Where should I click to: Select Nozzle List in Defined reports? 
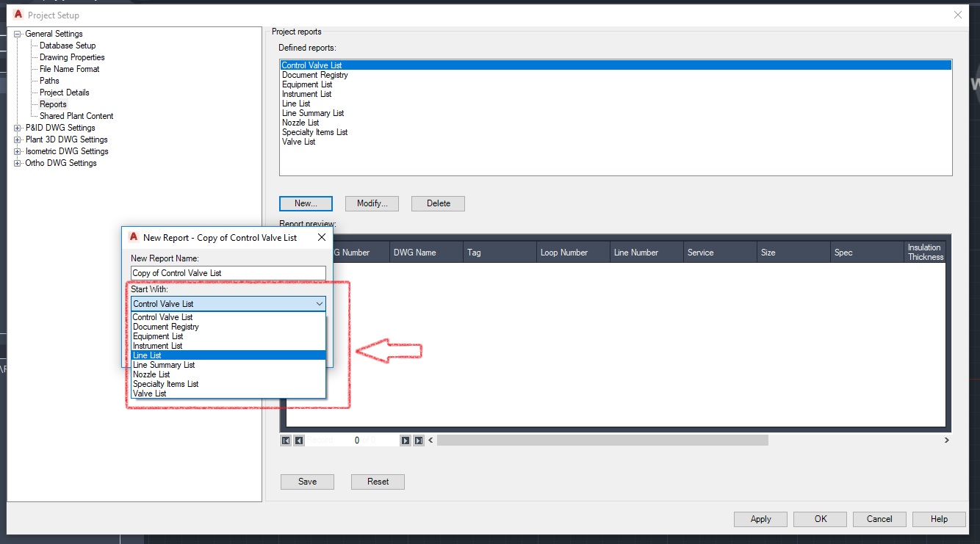(x=300, y=122)
